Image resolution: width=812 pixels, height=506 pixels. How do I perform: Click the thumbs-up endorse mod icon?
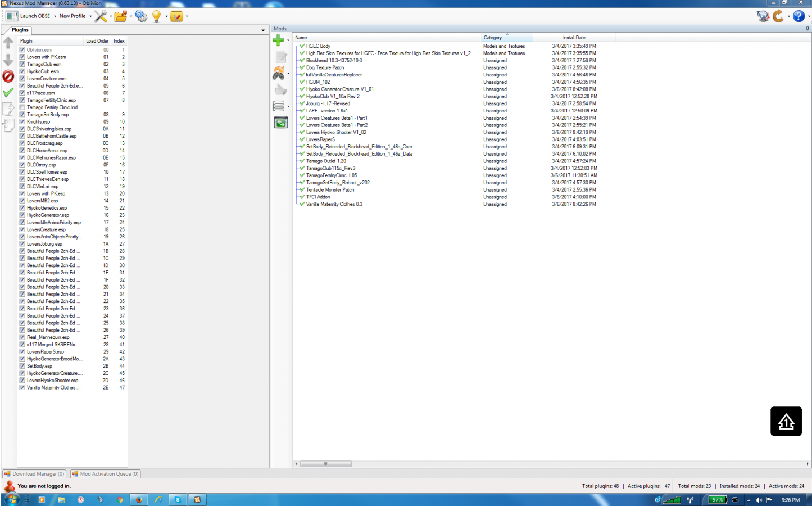280,89
